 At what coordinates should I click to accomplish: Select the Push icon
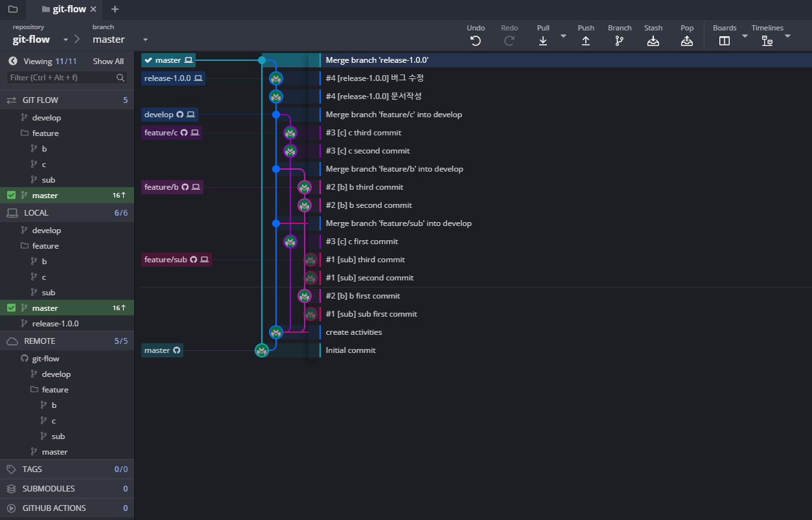586,40
